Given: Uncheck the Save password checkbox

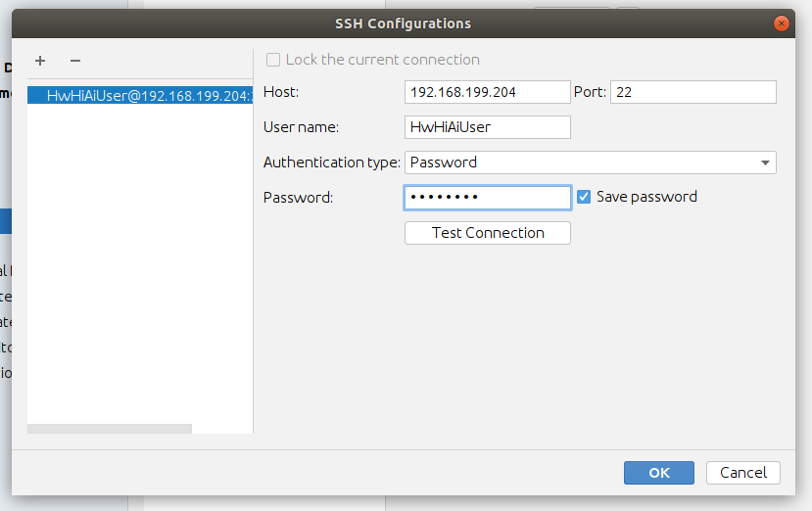Looking at the screenshot, I should 584,197.
